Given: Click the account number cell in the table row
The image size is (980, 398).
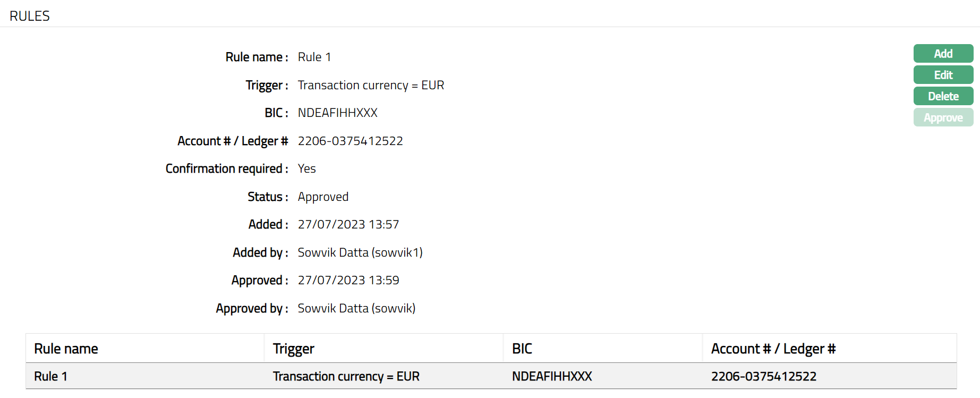Looking at the screenshot, I should click(764, 376).
